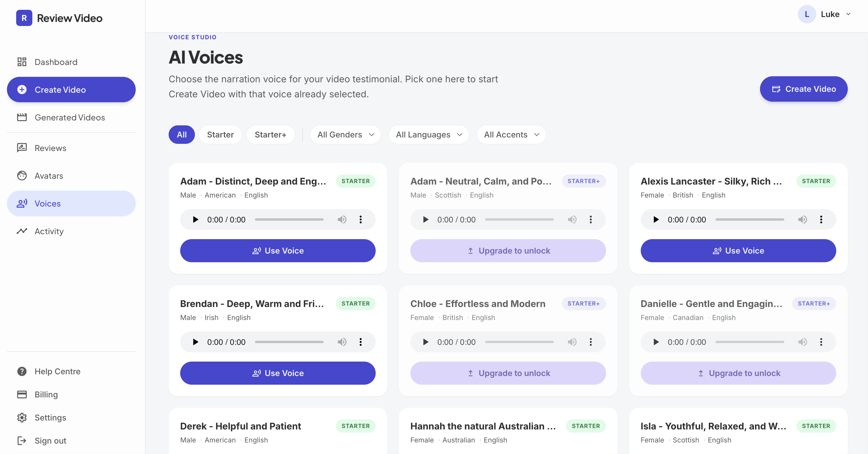Use the Alexis Lancaster voice
Viewport: 868px width, 454px height.
tap(738, 251)
